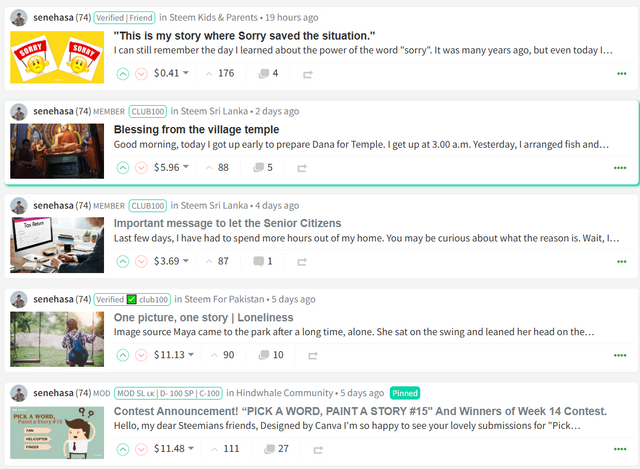This screenshot has width=640, height=469.
Task: Open comments icon showing 27 replies
Action: 276,449
